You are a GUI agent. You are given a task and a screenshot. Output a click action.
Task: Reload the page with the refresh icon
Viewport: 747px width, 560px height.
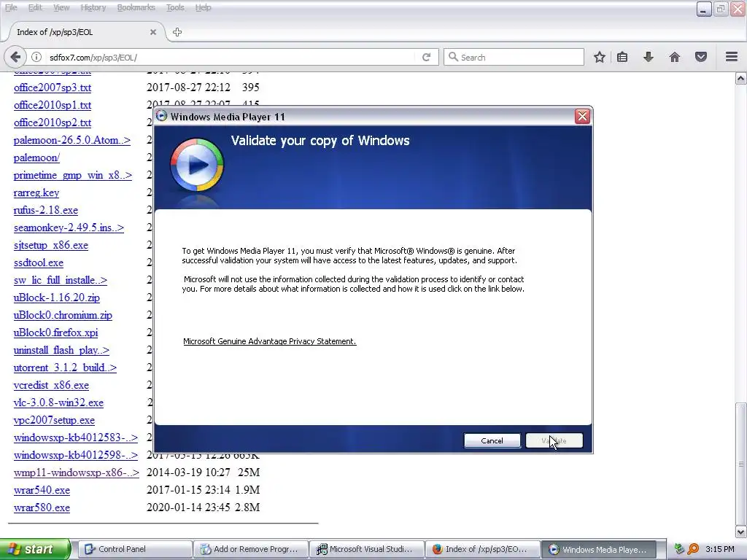426,57
